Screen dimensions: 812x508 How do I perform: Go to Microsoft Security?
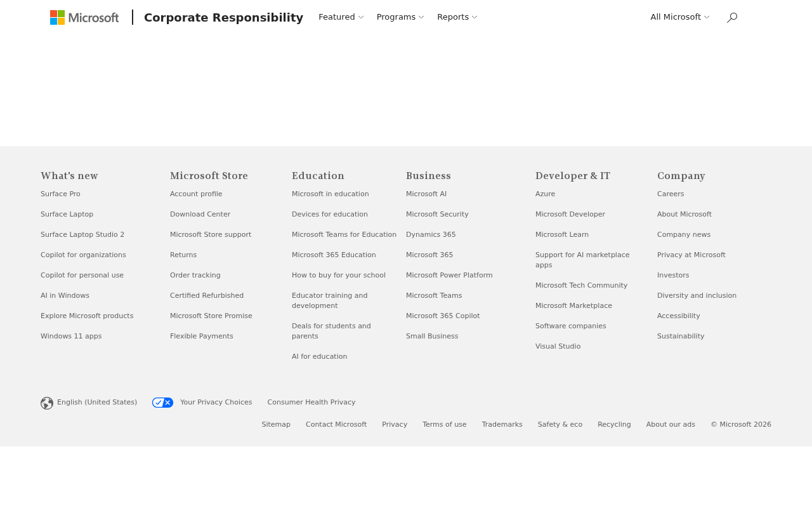pos(437,215)
